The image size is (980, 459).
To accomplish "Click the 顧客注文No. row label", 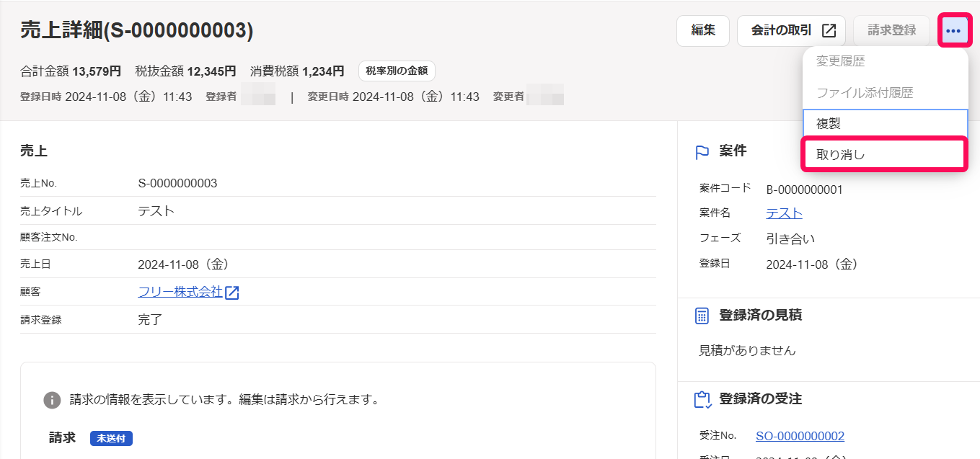I will pyautogui.click(x=49, y=237).
